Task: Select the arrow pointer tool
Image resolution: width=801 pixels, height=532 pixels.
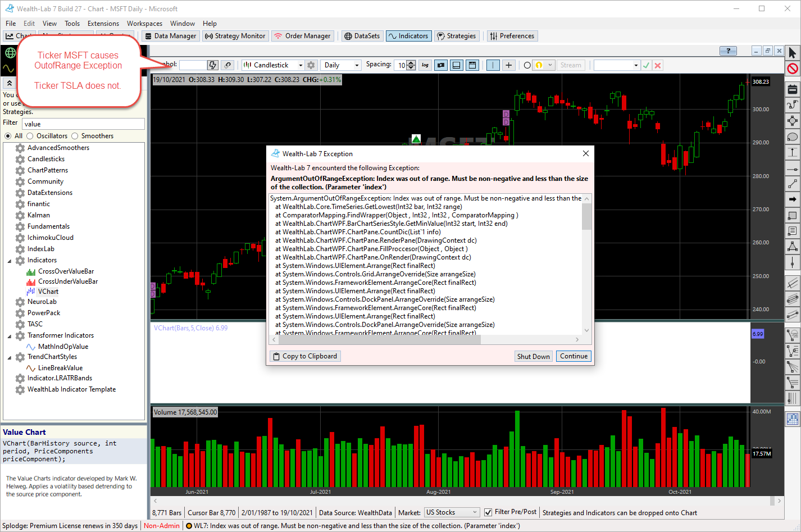Action: (793, 53)
